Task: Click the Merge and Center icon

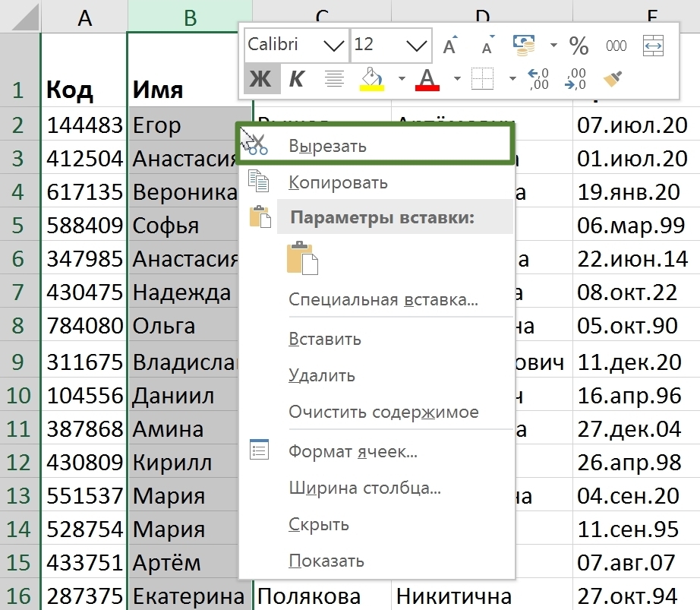Action: click(653, 46)
